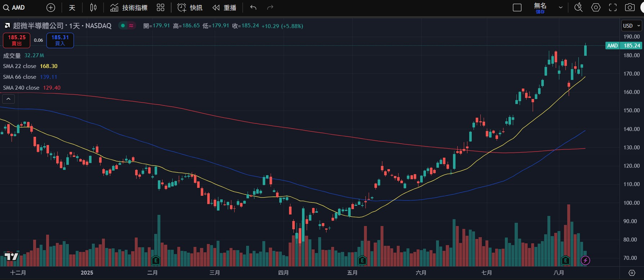Start bar replay with 重播
The width and height of the screenshot is (644, 280).
pos(224,8)
